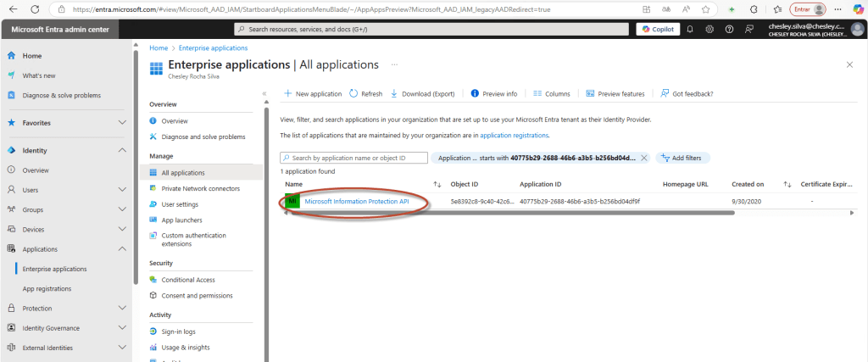Open the Microsoft Information Protection API link
The image size is (868, 362).
[356, 201]
